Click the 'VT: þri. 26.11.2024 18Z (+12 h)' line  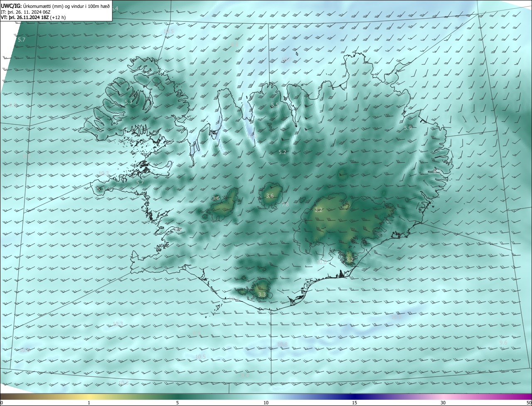pyautogui.click(x=33, y=17)
